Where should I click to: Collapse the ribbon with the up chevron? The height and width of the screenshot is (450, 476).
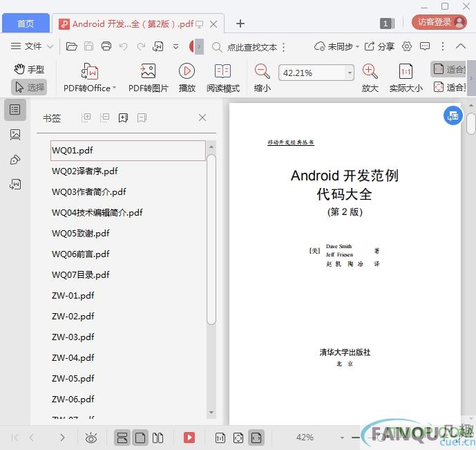(461, 46)
